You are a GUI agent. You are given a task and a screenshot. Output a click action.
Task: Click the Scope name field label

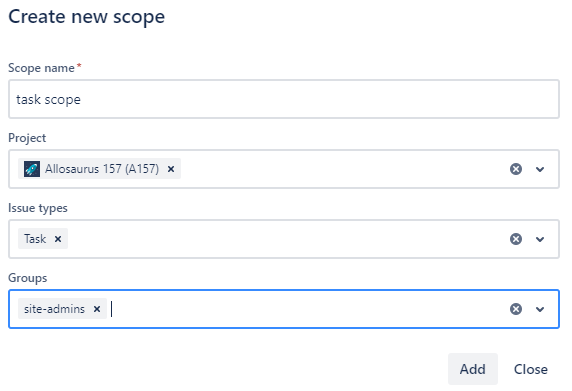click(41, 68)
